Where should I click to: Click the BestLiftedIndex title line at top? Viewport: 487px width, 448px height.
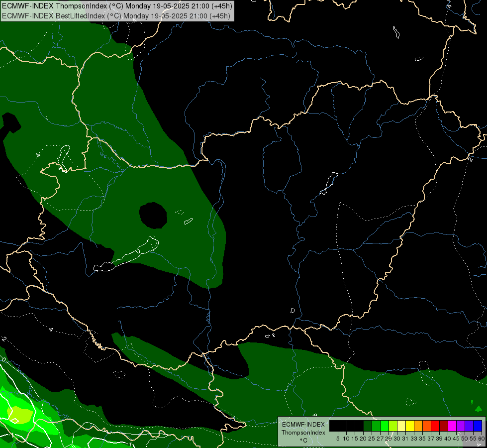coord(116,16)
